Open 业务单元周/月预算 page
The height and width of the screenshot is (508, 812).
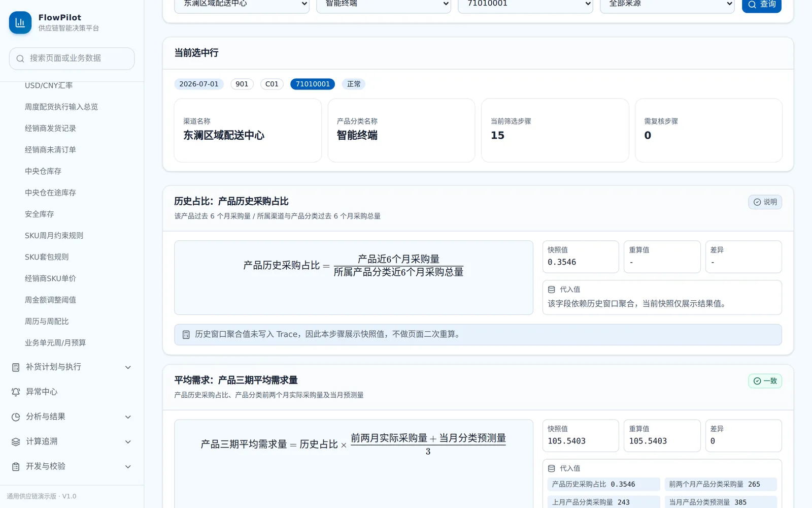(x=55, y=343)
